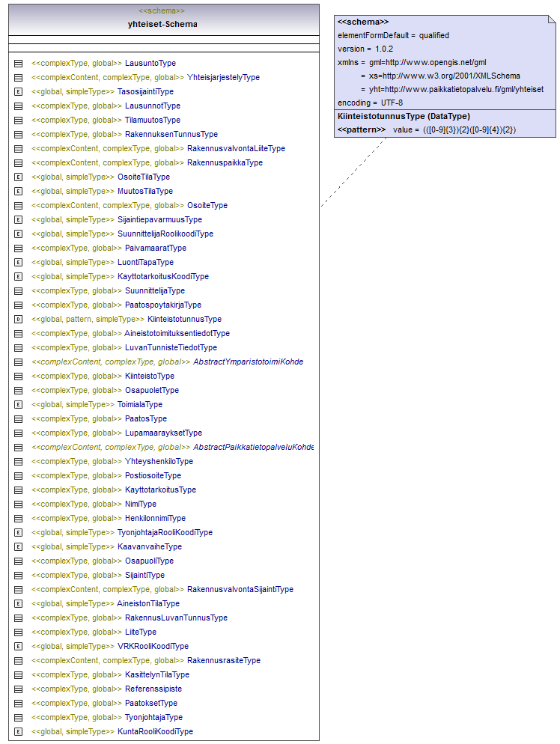Select the RakennusvalvontaSijaintiType row
560x744 pixels.
(x=240, y=590)
